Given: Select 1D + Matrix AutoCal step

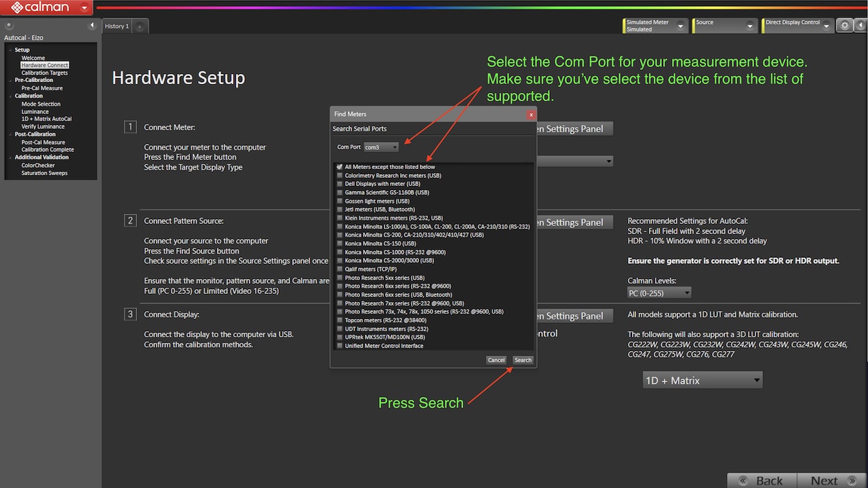Looking at the screenshot, I should [46, 119].
